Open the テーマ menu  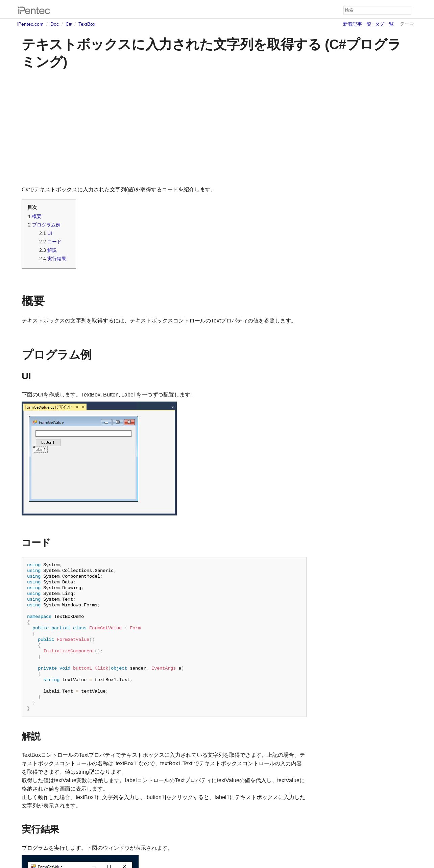[407, 24]
